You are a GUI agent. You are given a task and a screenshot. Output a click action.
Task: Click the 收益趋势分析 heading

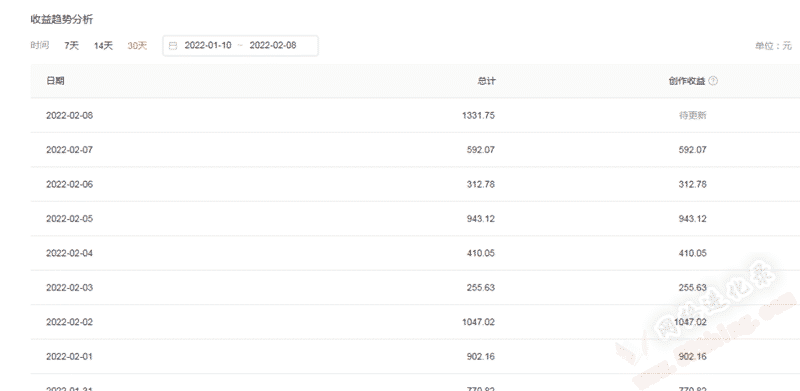62,19
